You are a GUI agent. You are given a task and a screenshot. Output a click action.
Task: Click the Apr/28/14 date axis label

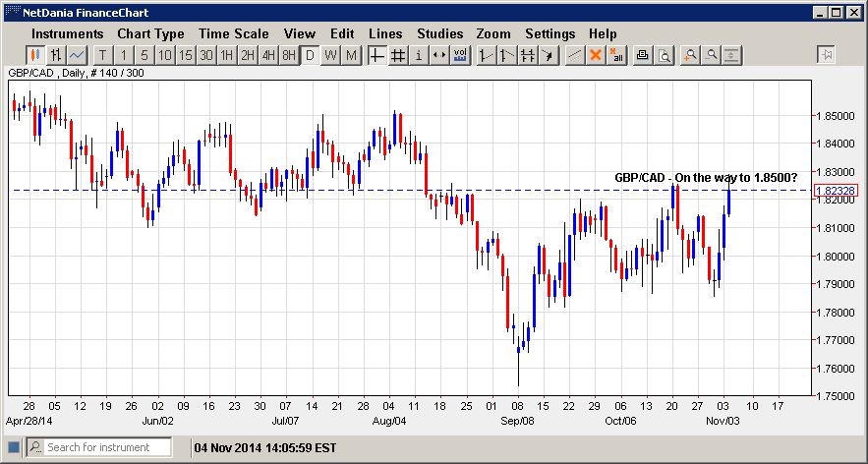point(29,421)
